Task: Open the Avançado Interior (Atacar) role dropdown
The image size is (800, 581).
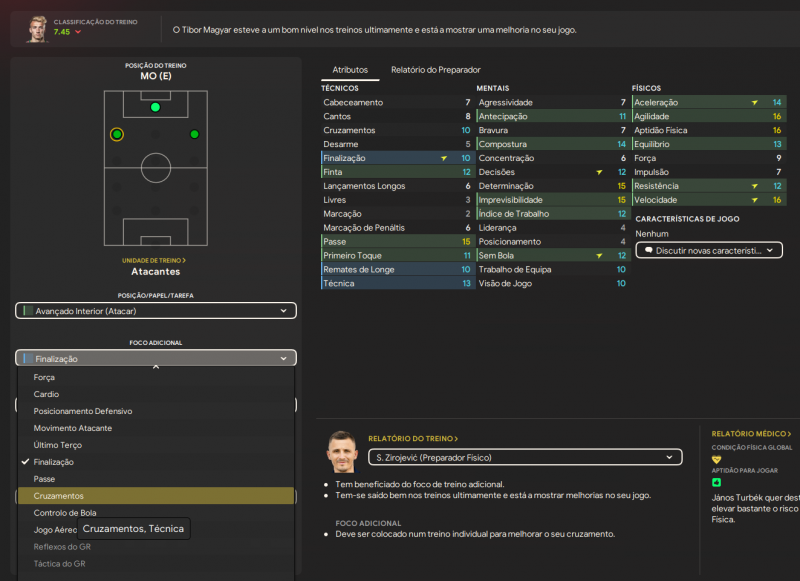Action: [x=156, y=311]
